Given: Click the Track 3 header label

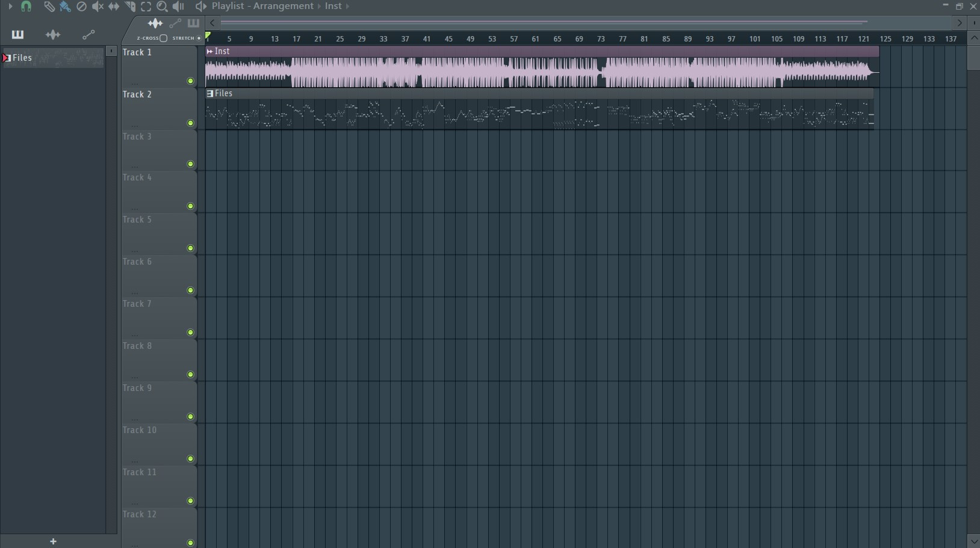Looking at the screenshot, I should [x=137, y=137].
